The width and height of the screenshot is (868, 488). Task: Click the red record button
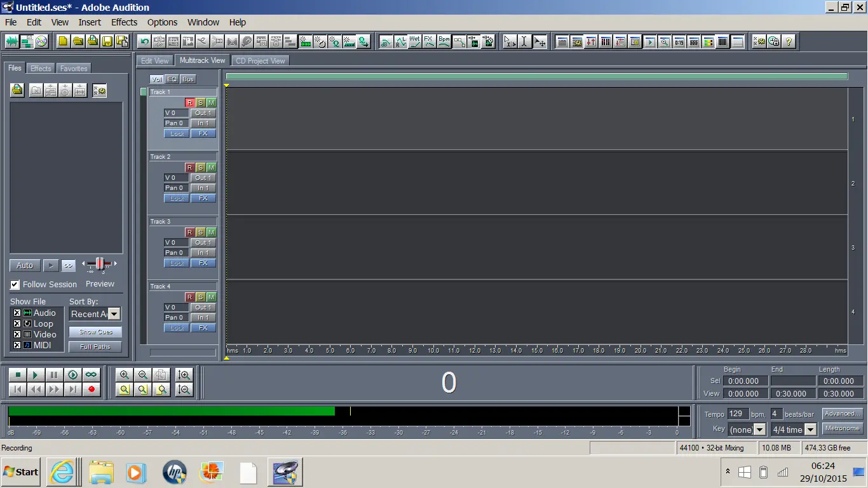pos(92,390)
